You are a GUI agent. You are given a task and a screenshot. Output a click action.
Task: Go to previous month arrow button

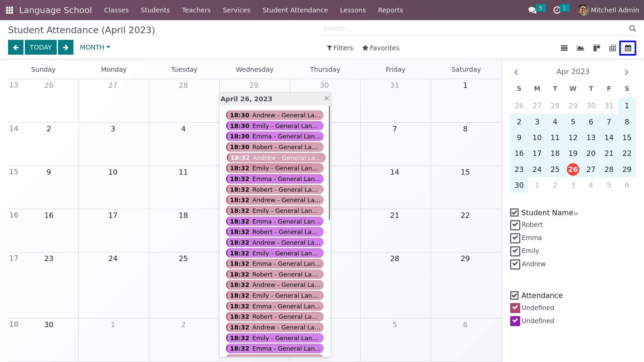16,47
